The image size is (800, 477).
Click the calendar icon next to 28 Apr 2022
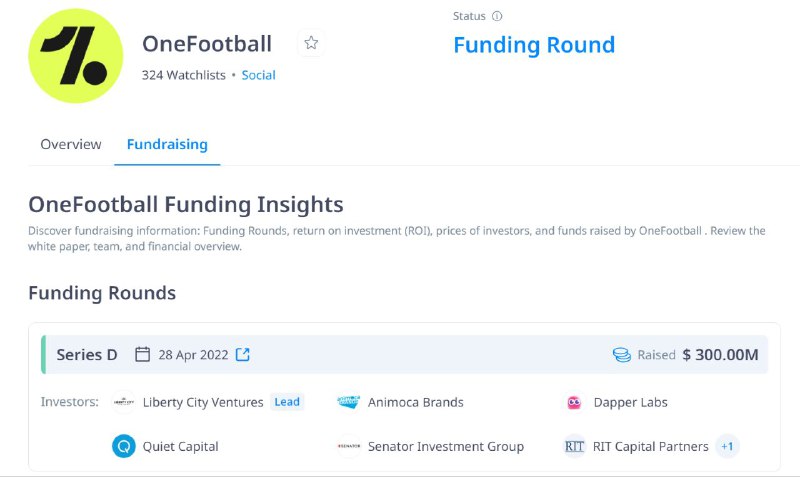click(x=142, y=355)
